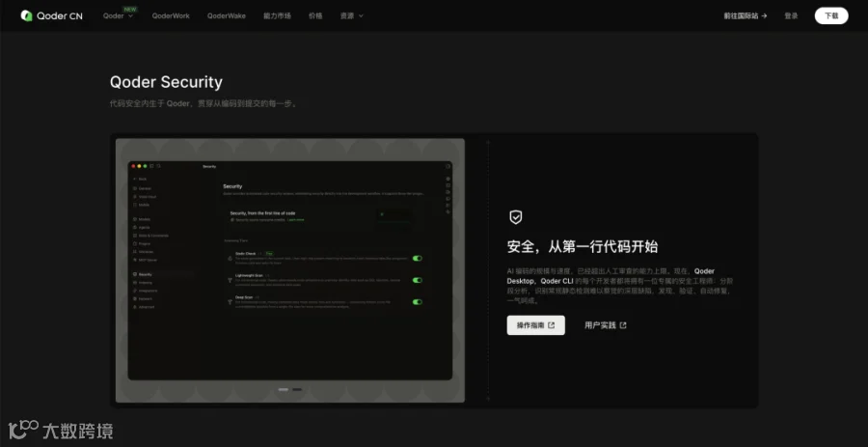
Task: Open the 价格 pricing page
Action: (x=315, y=16)
